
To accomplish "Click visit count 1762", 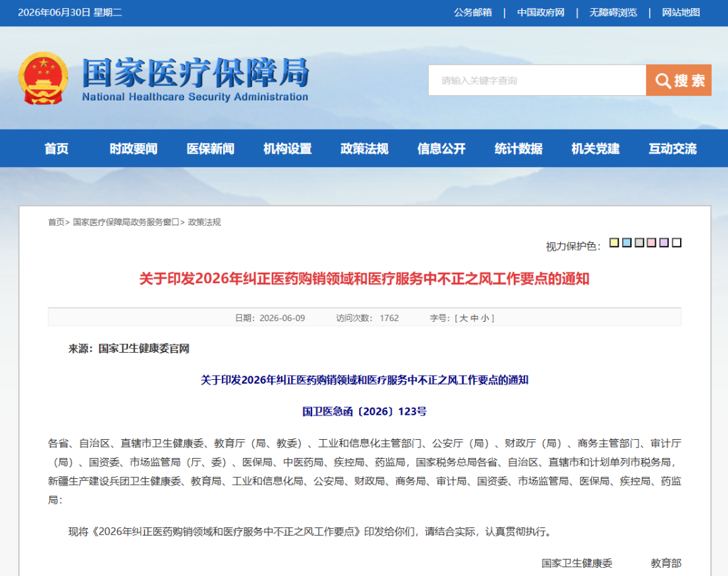I will coord(389,318).
